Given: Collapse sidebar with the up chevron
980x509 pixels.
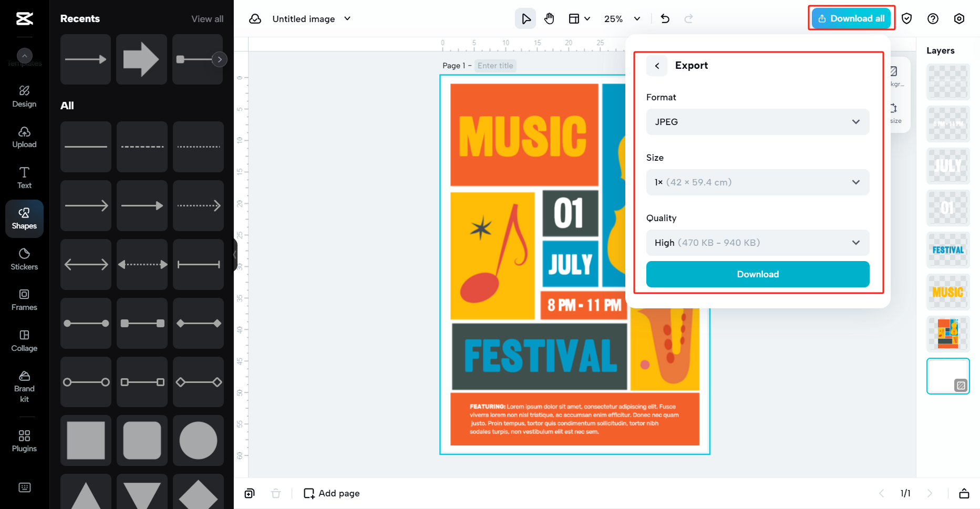Looking at the screenshot, I should (25, 56).
